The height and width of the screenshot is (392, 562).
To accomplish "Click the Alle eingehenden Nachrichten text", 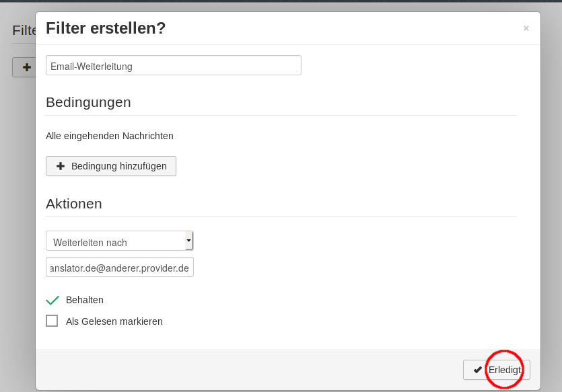I will click(110, 136).
